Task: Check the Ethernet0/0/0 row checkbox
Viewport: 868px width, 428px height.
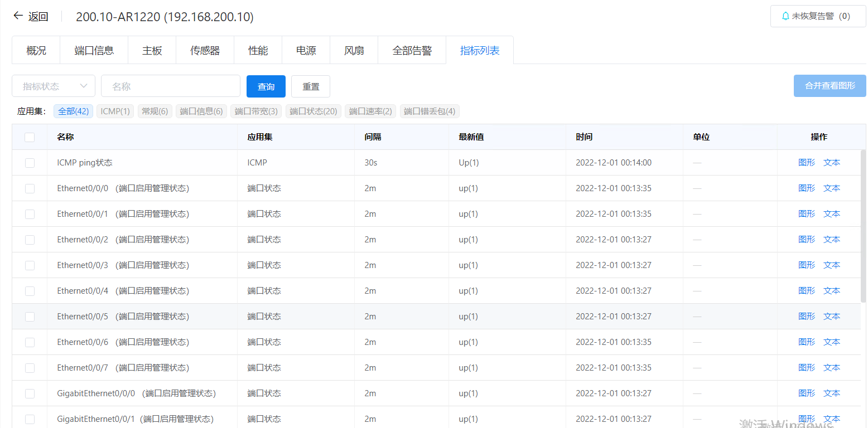Action: [30, 188]
